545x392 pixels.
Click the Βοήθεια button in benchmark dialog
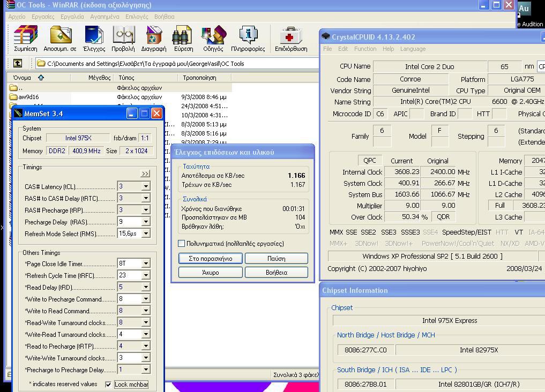277,272
